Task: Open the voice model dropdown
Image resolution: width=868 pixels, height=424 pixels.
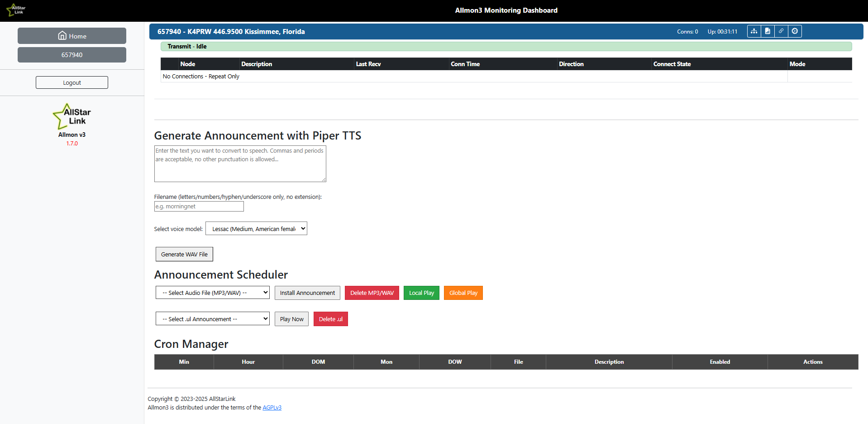Action: (x=256, y=229)
